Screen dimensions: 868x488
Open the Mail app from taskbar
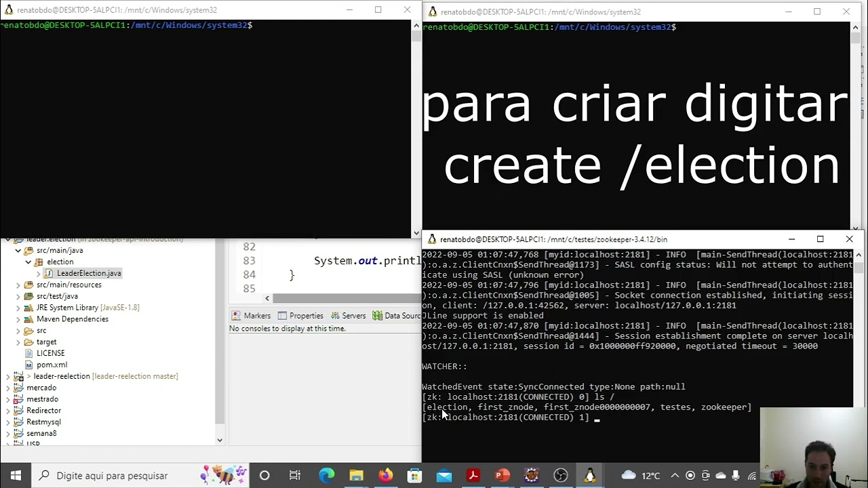pyautogui.click(x=444, y=476)
